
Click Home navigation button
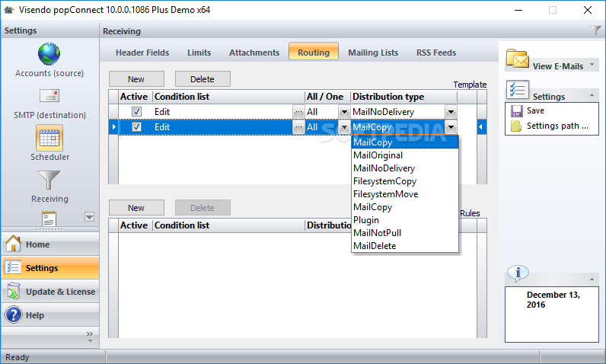pyautogui.click(x=51, y=244)
